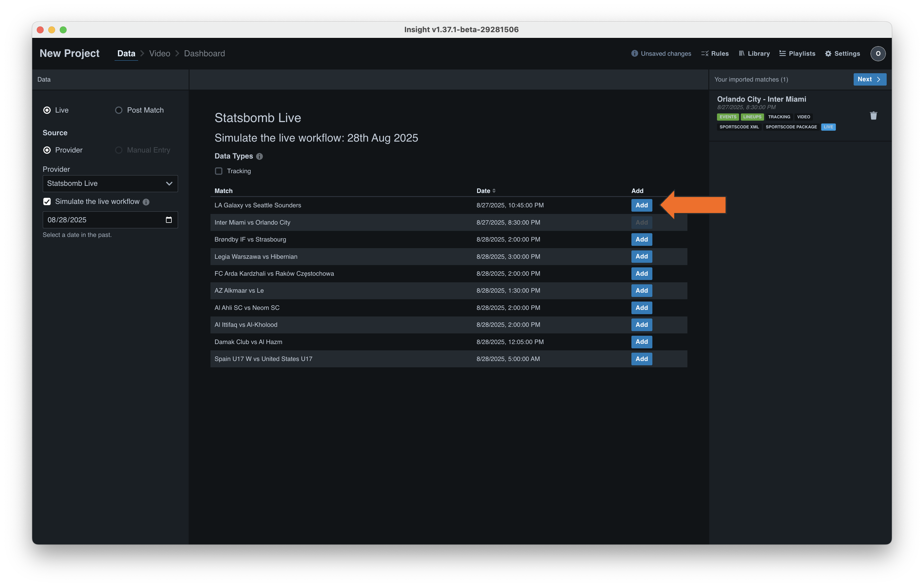This screenshot has width=924, height=587.
Task: Click disabled Add for Inter Miami vs Orlando City
Action: pyautogui.click(x=641, y=223)
